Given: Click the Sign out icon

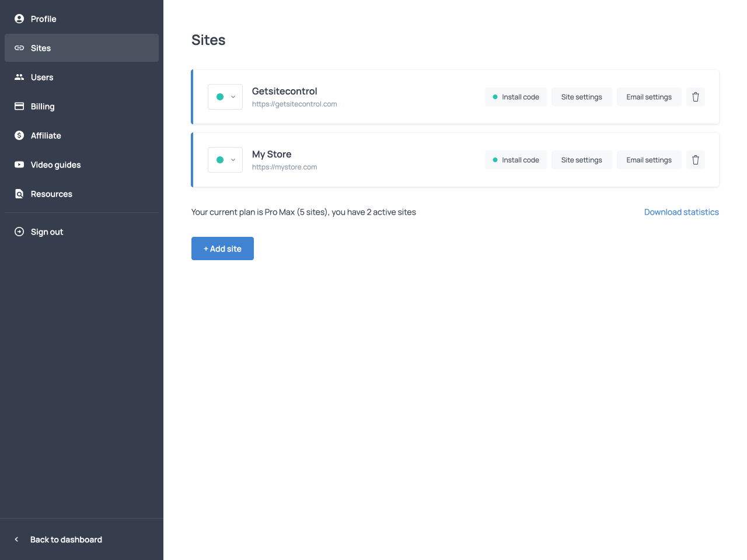Looking at the screenshot, I should click(19, 232).
